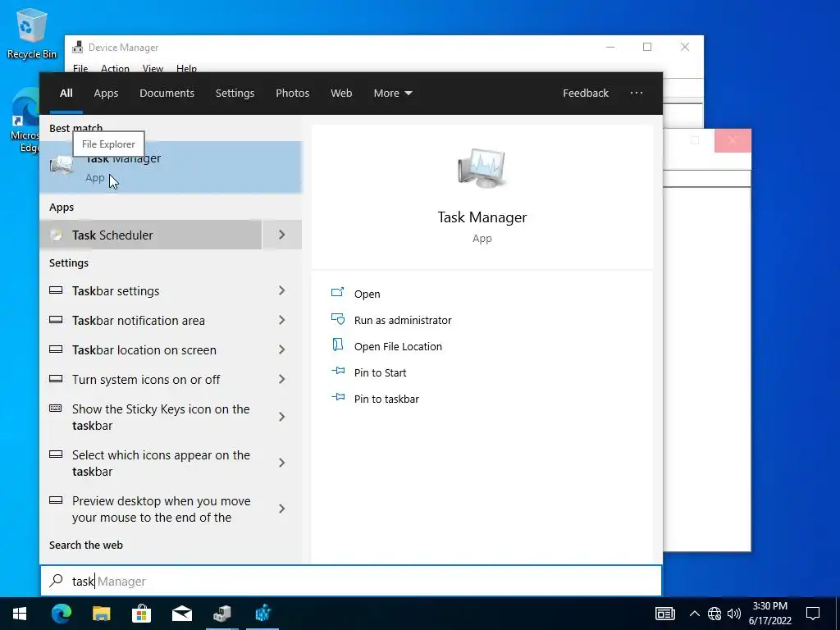840x630 pixels.
Task: Click the Sticky Keys keyboard icon
Action: pyautogui.click(x=56, y=409)
